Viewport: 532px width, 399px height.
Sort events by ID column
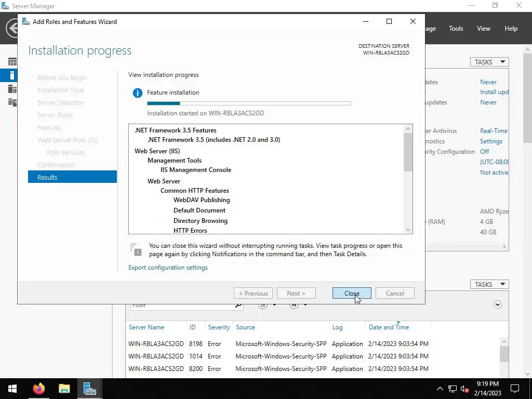point(192,327)
